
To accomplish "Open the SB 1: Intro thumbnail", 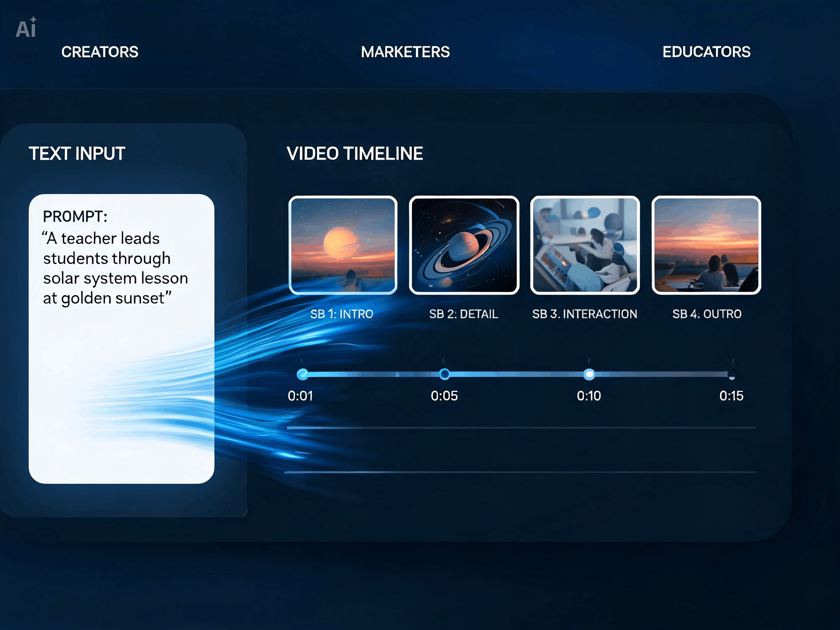I will click(343, 245).
